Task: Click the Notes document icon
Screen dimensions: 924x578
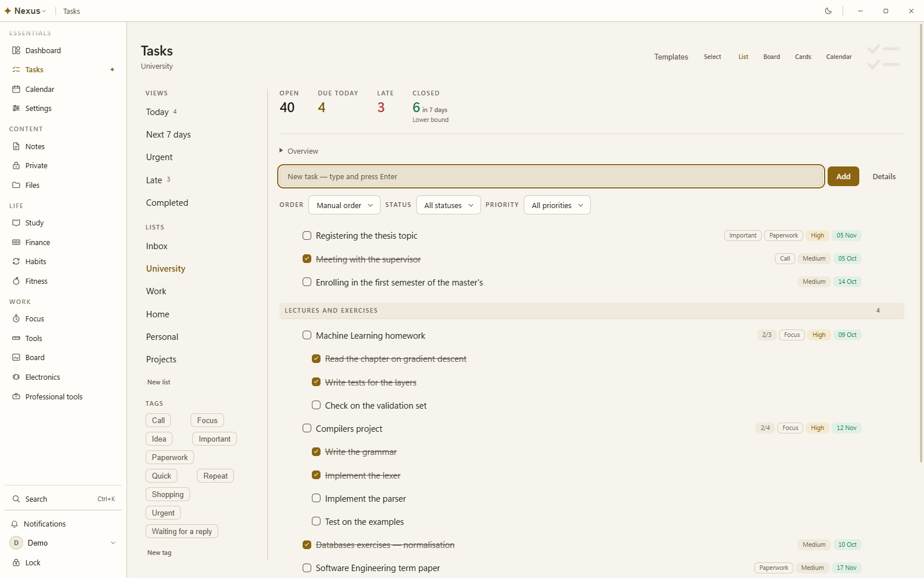Action: click(16, 146)
